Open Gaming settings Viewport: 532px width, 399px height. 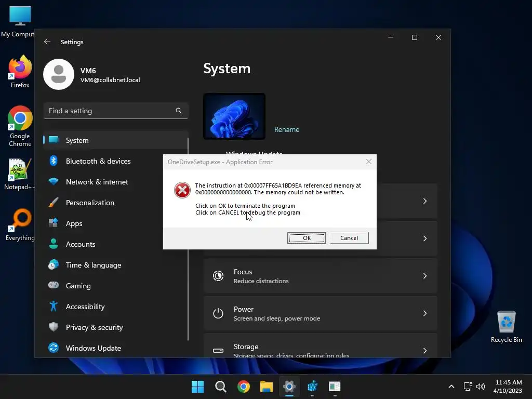pos(115,286)
